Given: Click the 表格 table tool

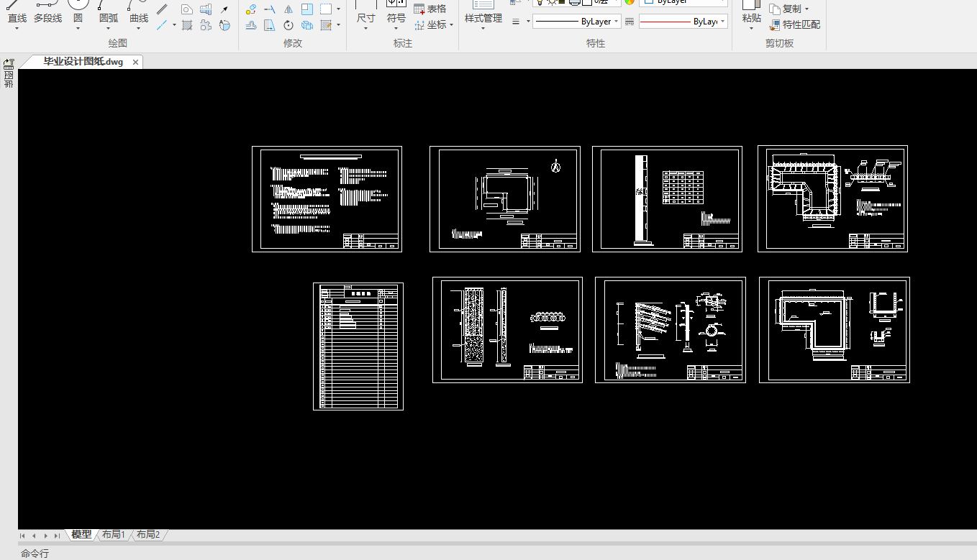Looking at the screenshot, I should click(430, 9).
